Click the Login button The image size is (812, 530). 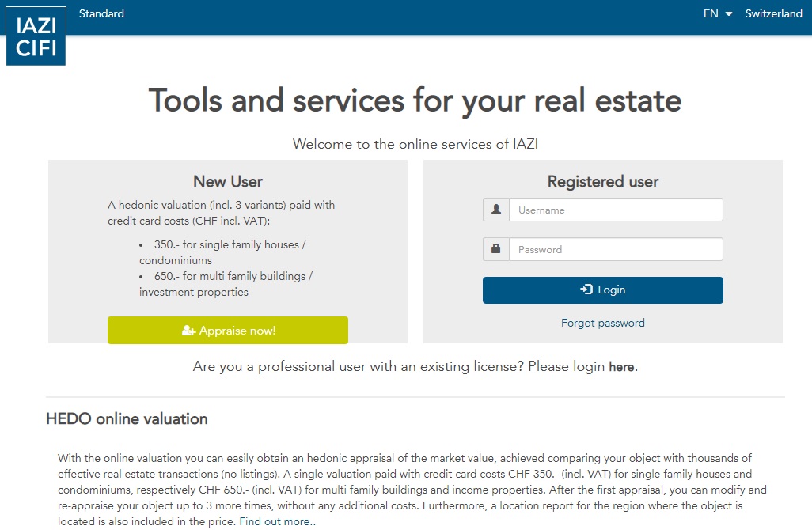(x=603, y=290)
